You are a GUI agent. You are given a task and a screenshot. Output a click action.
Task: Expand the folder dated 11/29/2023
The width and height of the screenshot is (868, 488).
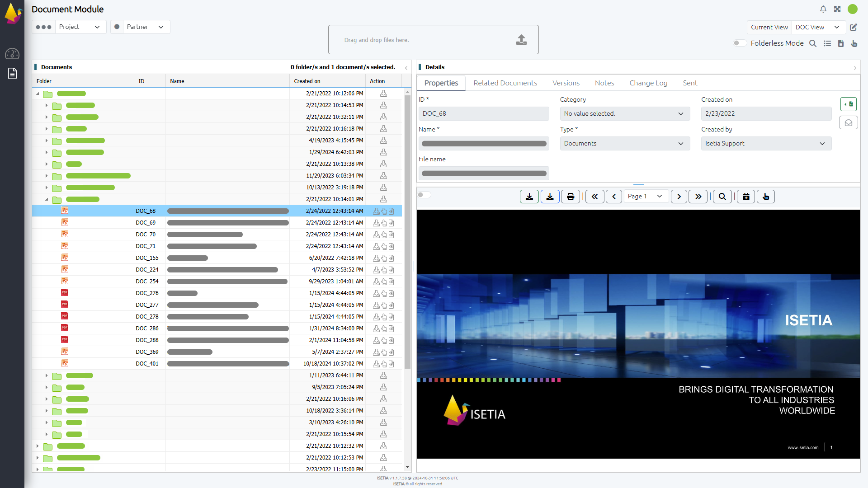pyautogui.click(x=47, y=176)
